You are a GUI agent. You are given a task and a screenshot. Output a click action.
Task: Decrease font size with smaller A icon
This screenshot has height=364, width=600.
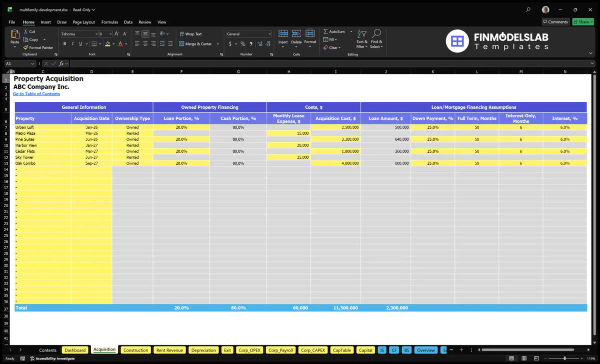coord(124,34)
